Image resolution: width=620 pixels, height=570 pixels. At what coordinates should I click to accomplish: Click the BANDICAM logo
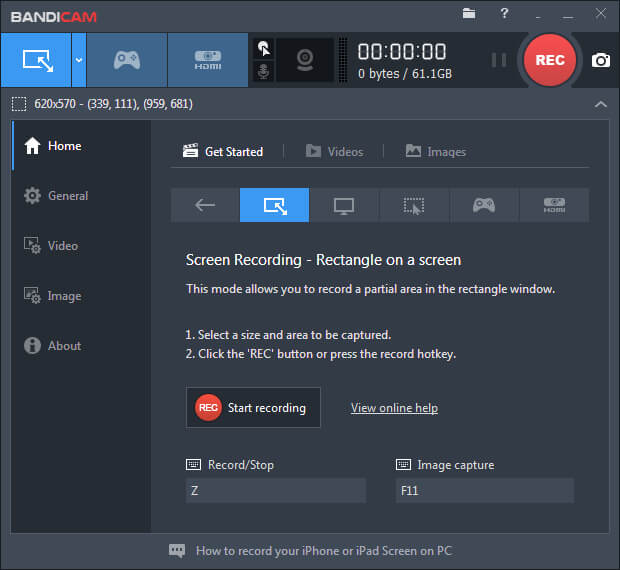pos(54,17)
